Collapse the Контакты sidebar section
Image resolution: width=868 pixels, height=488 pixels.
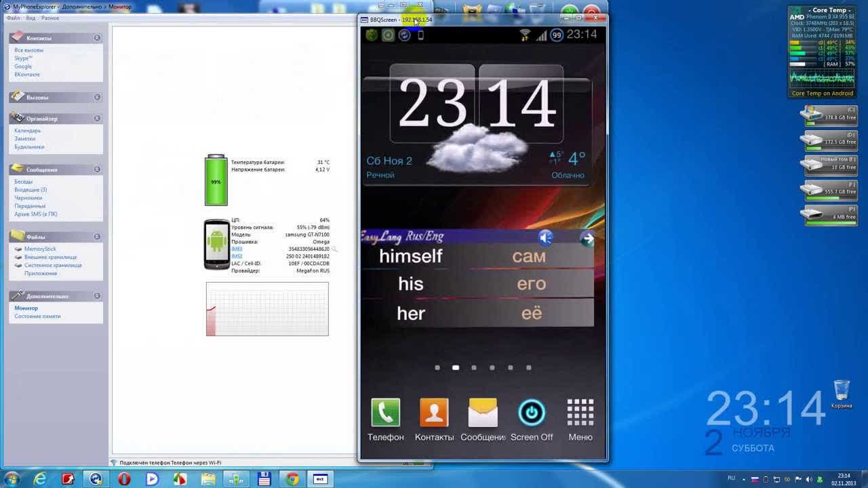coord(97,38)
